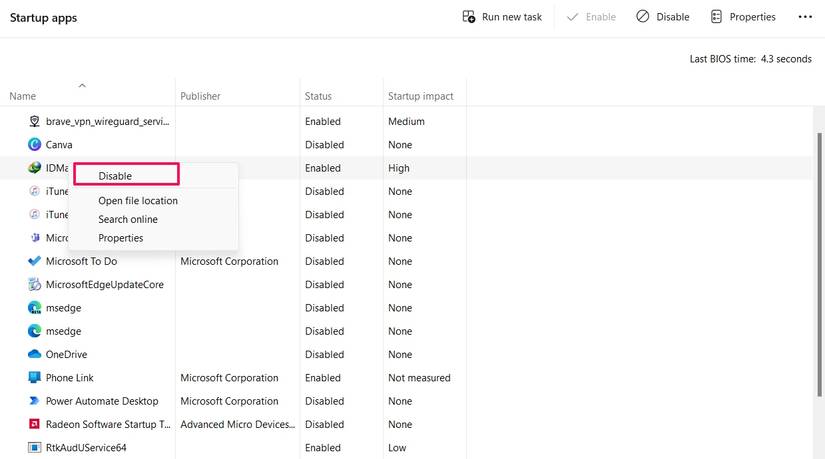
Task: Select the Power Automate Desktop row name
Action: coord(102,401)
